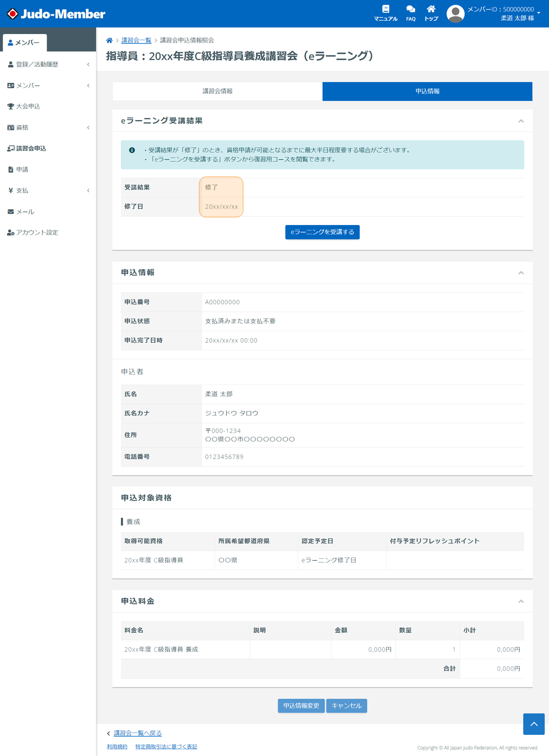Click the eラーニングを受講する button
The width and height of the screenshot is (549, 756).
(322, 232)
